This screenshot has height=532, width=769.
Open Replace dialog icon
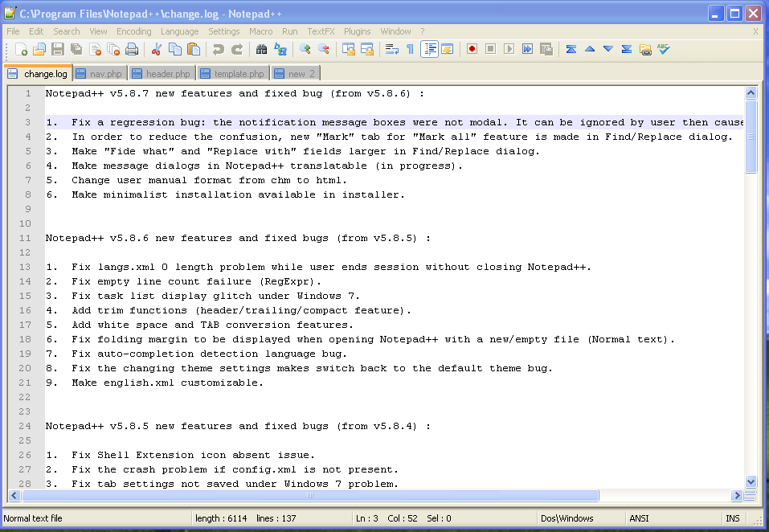(x=280, y=49)
